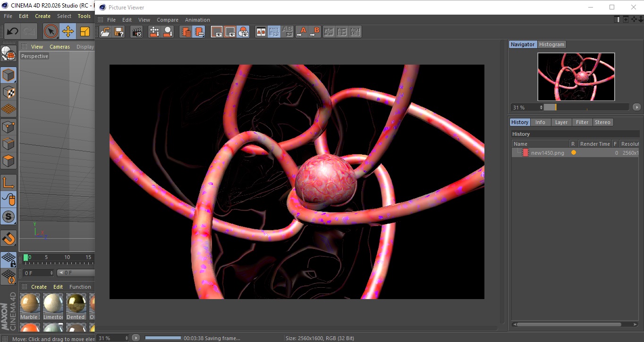The image size is (644, 342).
Task: Switch to the Filter tab
Action: [x=582, y=122]
